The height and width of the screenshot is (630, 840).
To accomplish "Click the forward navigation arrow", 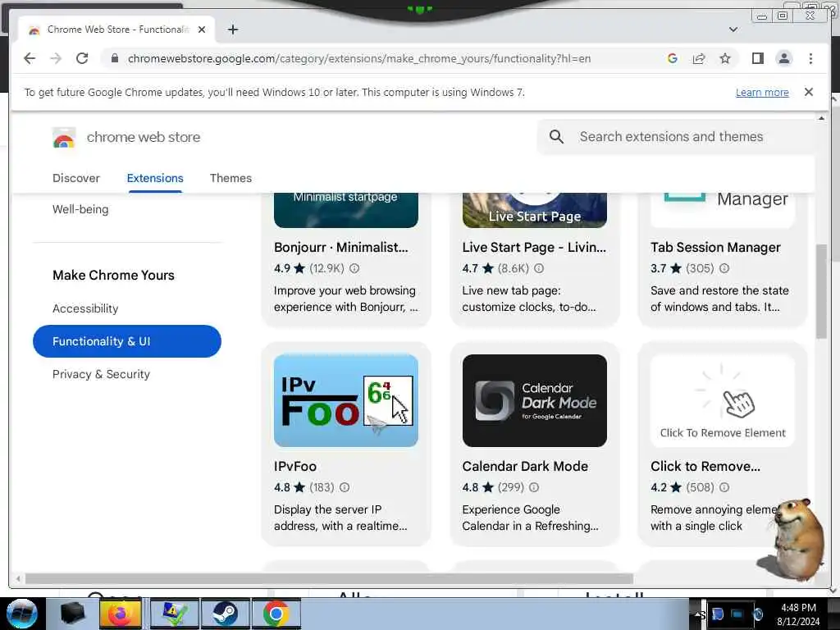I will (56, 58).
